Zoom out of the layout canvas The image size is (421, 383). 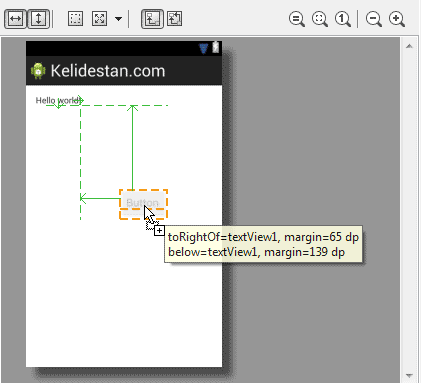tap(374, 19)
